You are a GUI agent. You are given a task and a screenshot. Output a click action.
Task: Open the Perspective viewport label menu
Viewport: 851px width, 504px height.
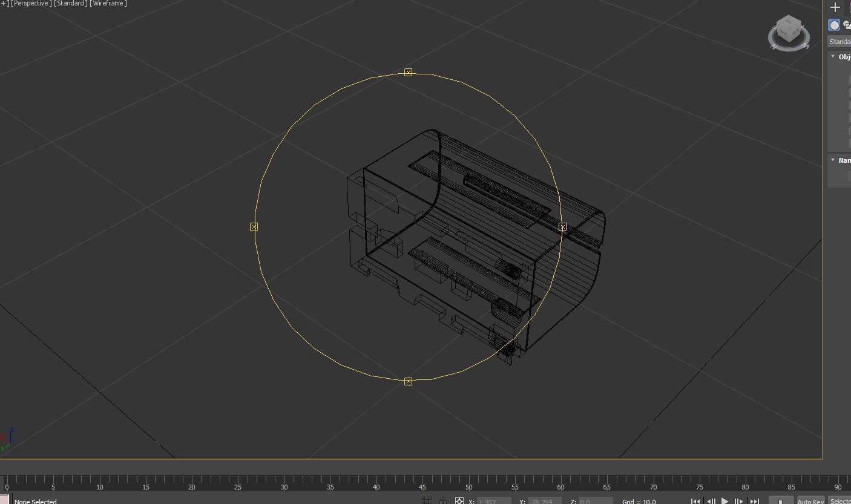(31, 4)
